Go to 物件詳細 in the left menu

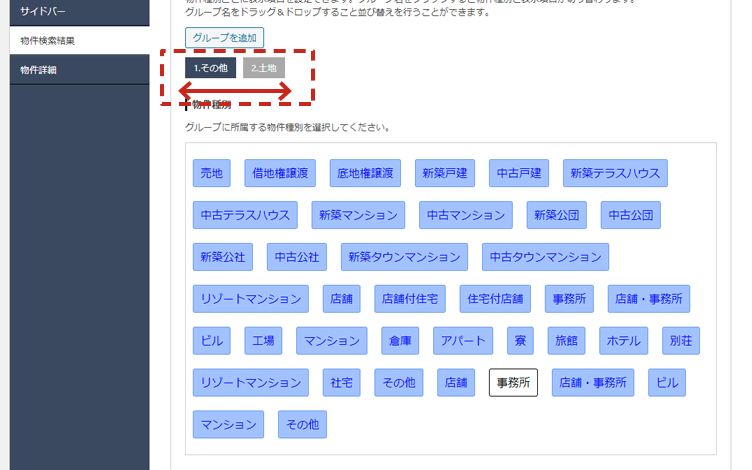coord(75,69)
